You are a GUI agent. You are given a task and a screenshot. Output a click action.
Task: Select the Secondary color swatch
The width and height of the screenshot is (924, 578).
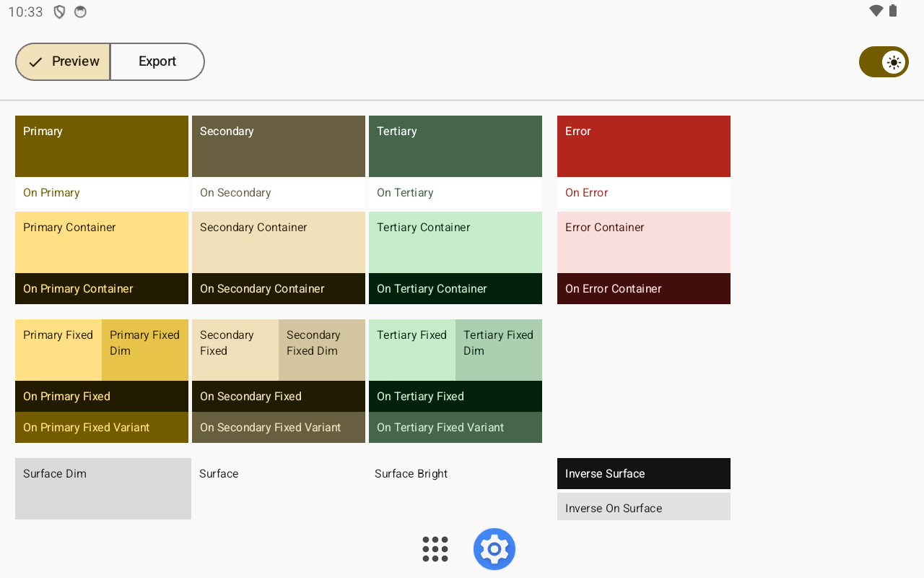(x=279, y=146)
